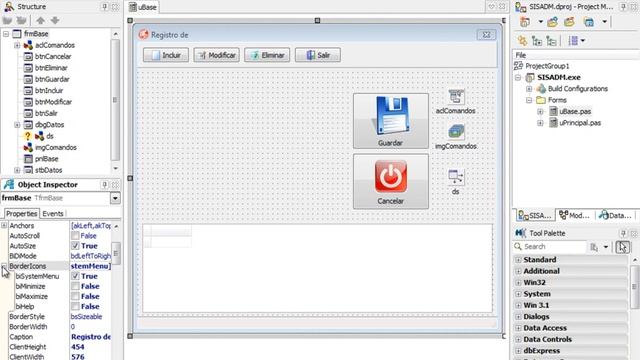Toggle the biHelp checkbox
This screenshot has width=640, height=360.
pos(75,306)
